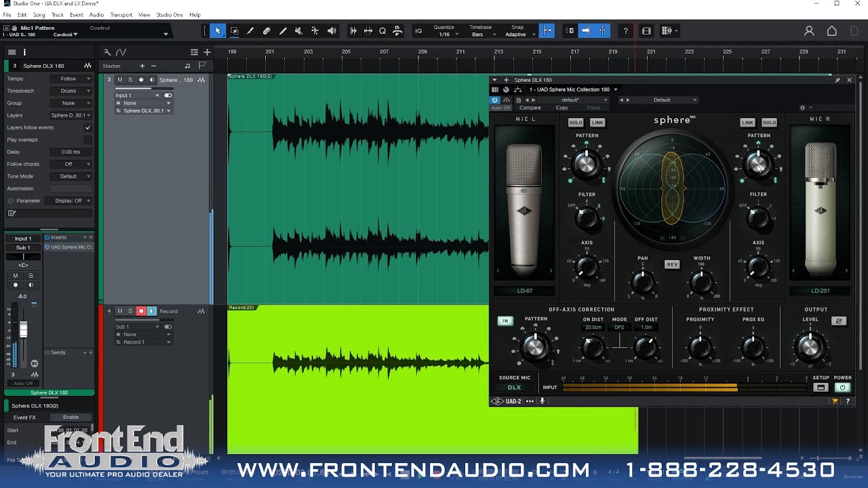Select the Paint pencil tool
This screenshot has width=868, height=488.
[283, 30]
